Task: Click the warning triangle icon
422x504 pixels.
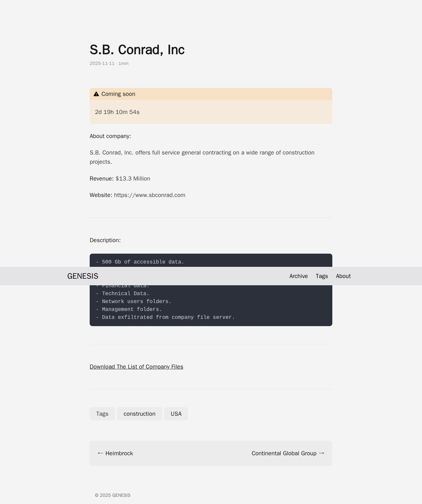Action: tap(96, 94)
